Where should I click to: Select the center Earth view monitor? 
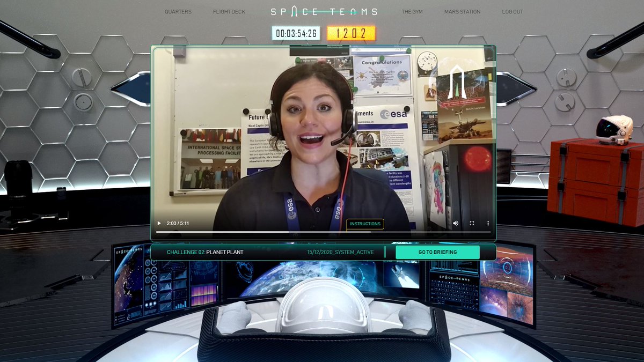pos(323,278)
